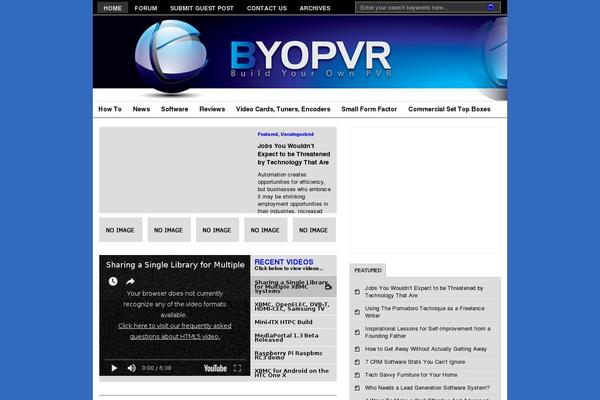Play the YouTube video
This screenshot has height=400, width=600.
tap(114, 368)
